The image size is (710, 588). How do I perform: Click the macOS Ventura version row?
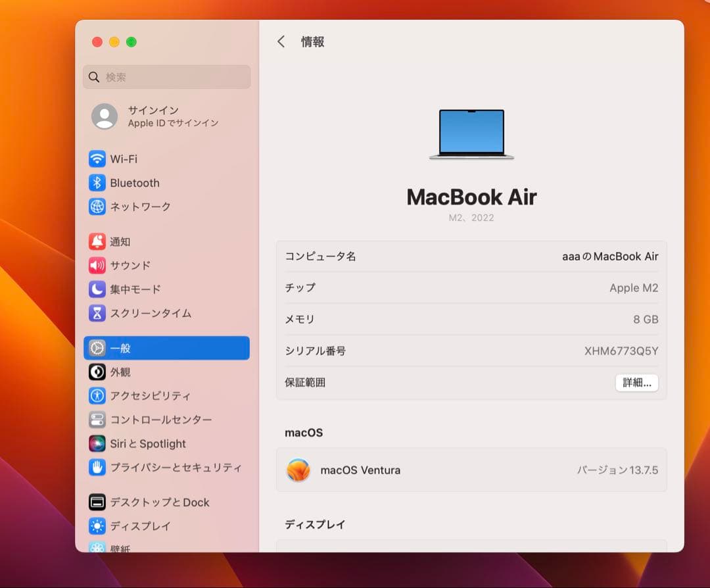[471, 470]
